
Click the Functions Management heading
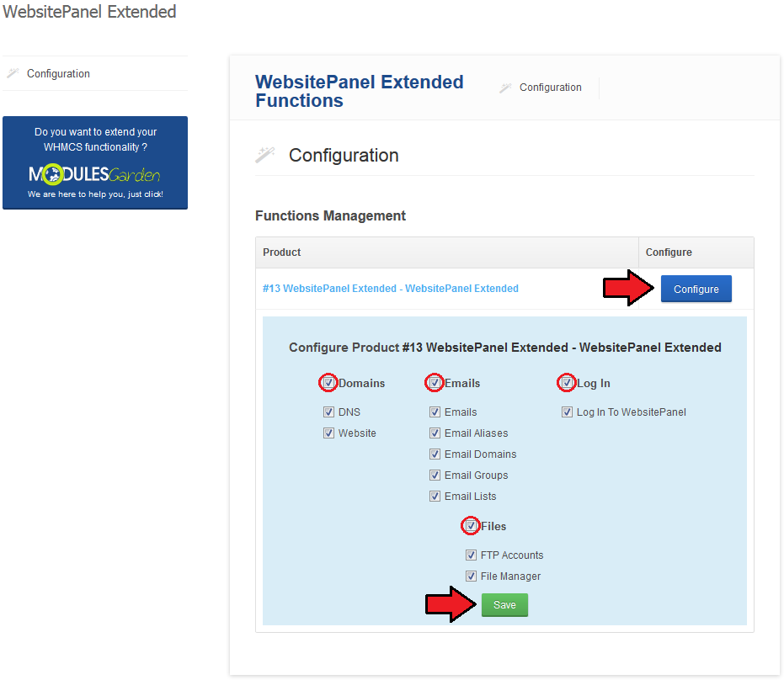330,215
